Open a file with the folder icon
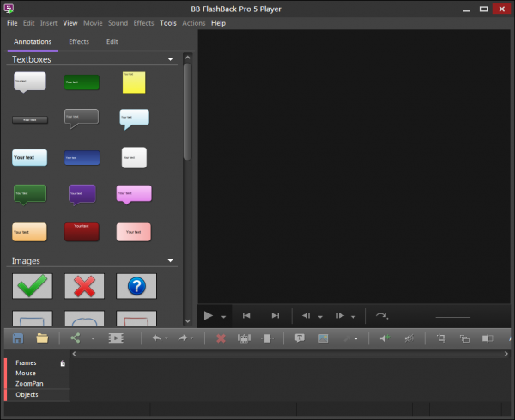Image resolution: width=515 pixels, height=420 pixels. tap(42, 338)
